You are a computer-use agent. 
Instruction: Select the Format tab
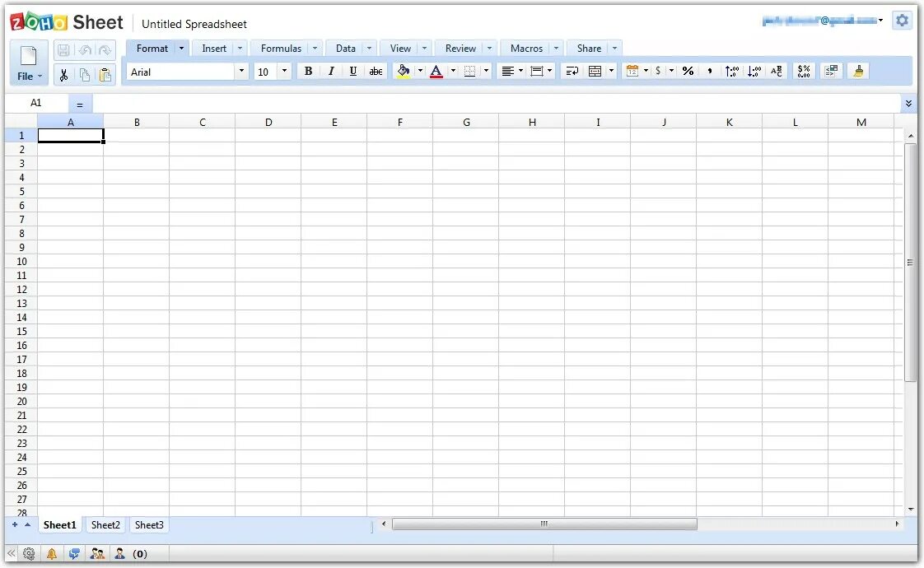(x=152, y=49)
